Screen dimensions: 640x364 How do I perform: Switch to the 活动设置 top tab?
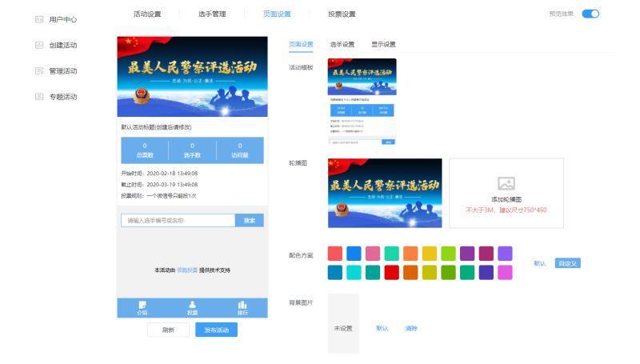[x=146, y=14]
